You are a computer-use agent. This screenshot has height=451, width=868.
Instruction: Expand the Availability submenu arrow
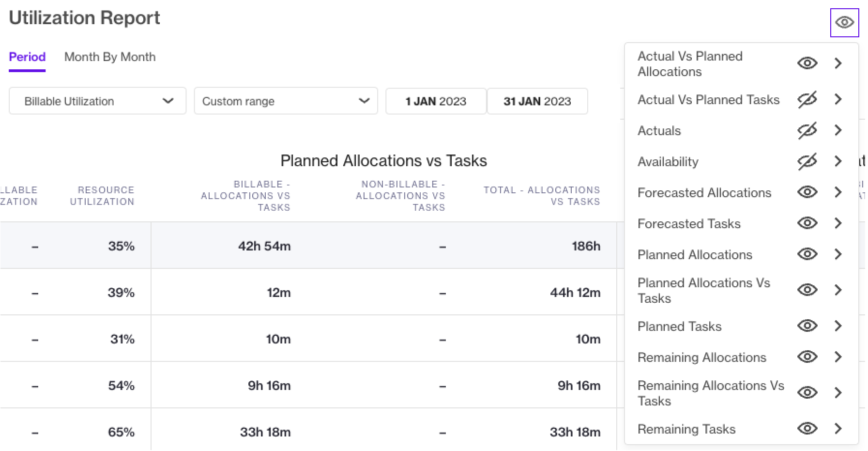838,161
